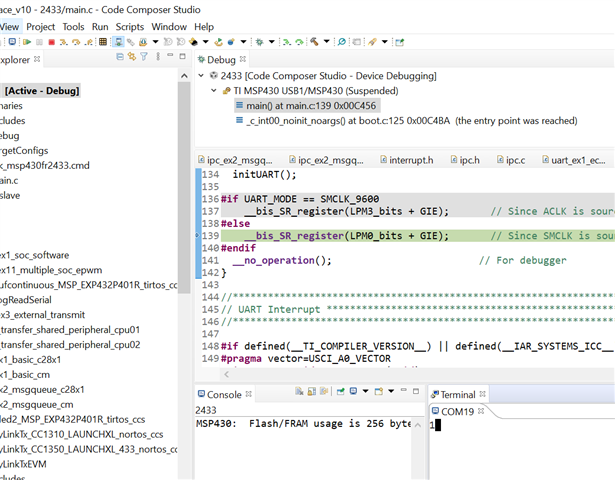Close the Console view tab
Image resolution: width=615 pixels, height=480 pixels.
[250, 395]
